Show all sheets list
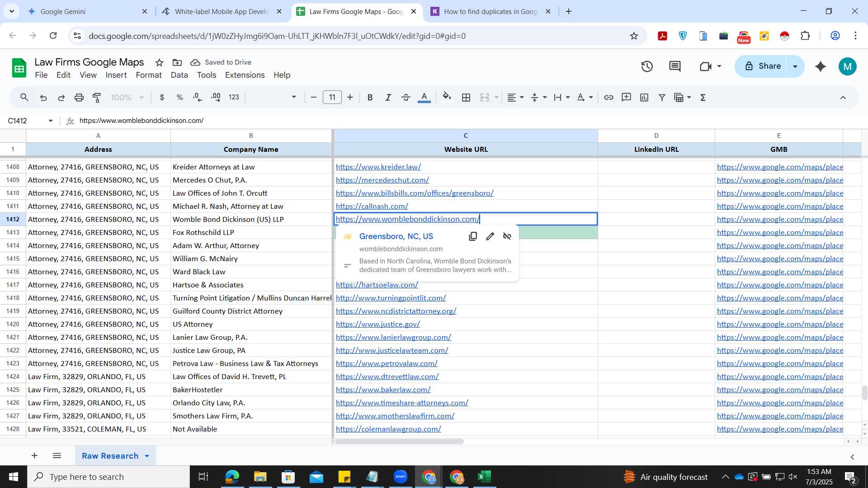The width and height of the screenshot is (868, 488). click(57, 455)
